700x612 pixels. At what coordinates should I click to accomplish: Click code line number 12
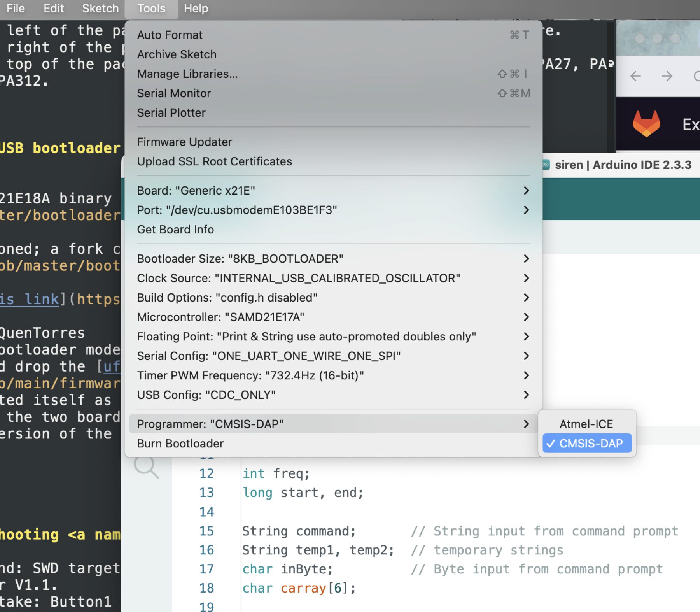pyautogui.click(x=206, y=473)
